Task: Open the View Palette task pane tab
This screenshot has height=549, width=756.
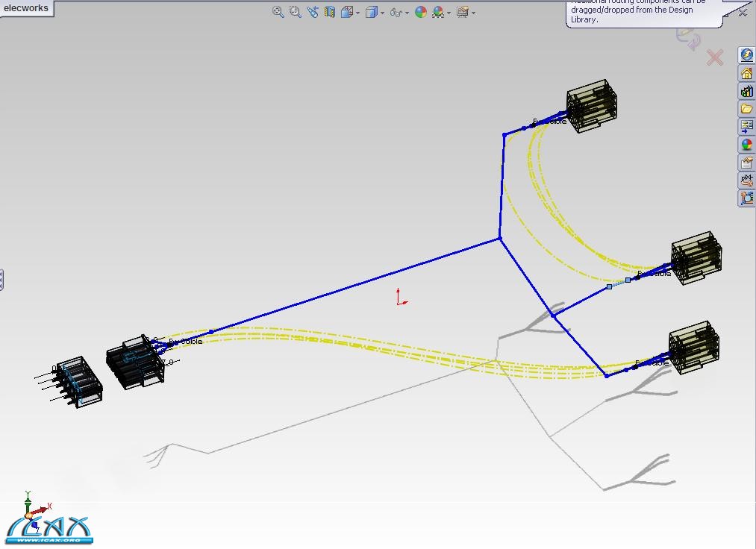Action: tap(746, 127)
